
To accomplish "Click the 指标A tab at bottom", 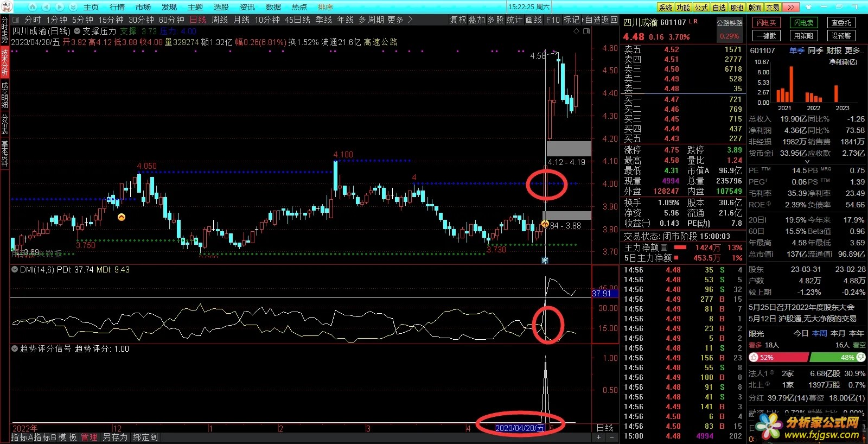I will coord(23,437).
